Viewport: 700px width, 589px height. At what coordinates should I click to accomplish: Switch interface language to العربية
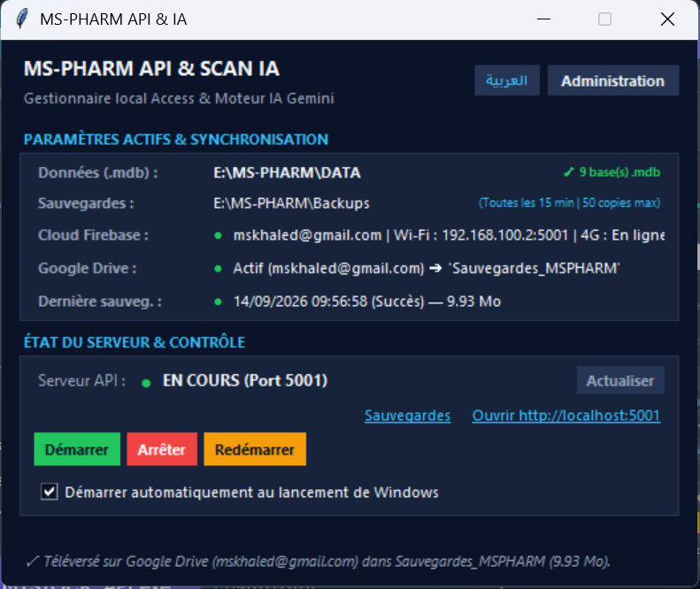tap(507, 80)
